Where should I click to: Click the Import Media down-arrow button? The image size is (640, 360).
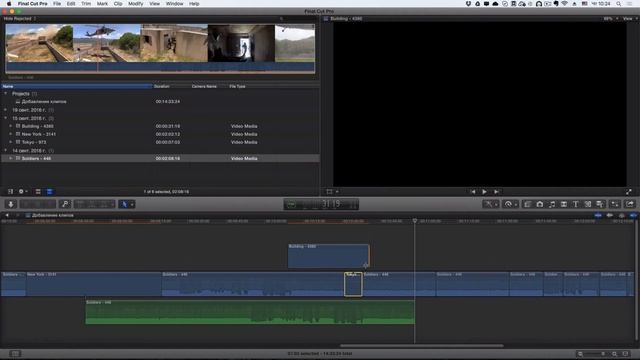pos(11,204)
